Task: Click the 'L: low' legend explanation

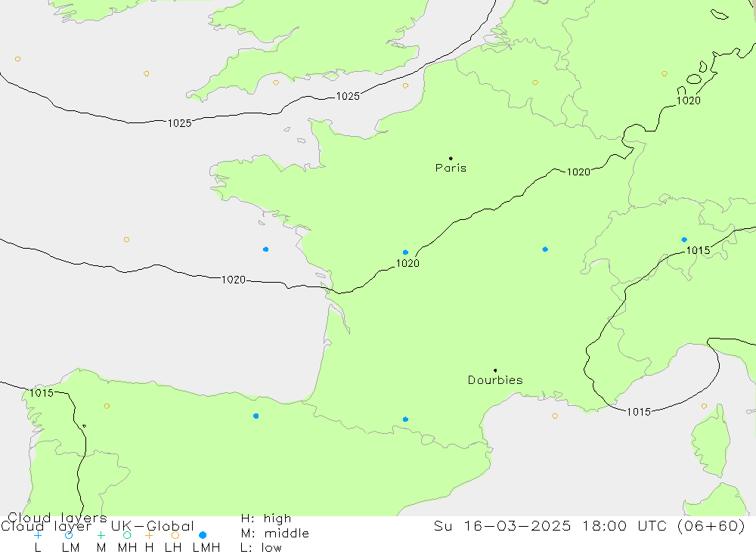Action: pos(261,548)
